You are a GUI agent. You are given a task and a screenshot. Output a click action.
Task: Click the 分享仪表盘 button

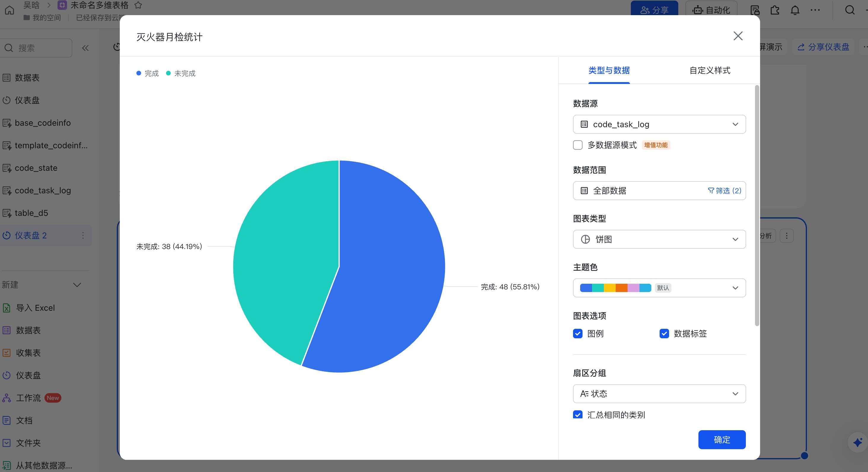823,47
